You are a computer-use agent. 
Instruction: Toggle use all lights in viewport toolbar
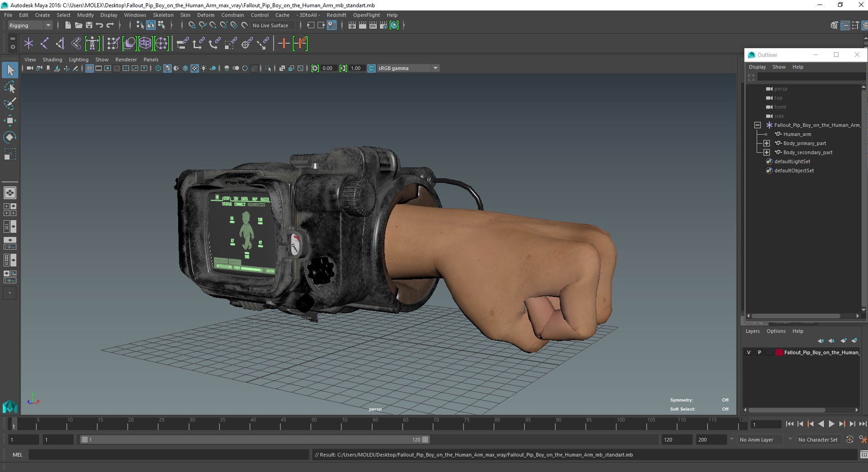pos(204,68)
